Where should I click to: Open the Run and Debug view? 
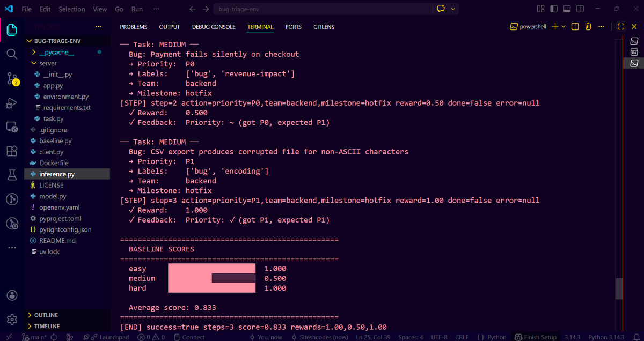[x=12, y=103]
